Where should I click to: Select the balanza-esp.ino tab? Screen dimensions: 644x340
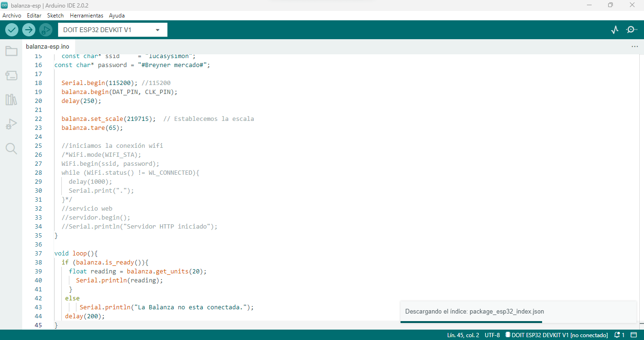47,46
